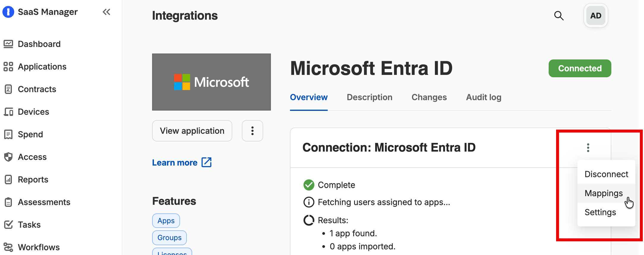Click the Reports chart icon
The image size is (644, 255).
[x=8, y=180]
